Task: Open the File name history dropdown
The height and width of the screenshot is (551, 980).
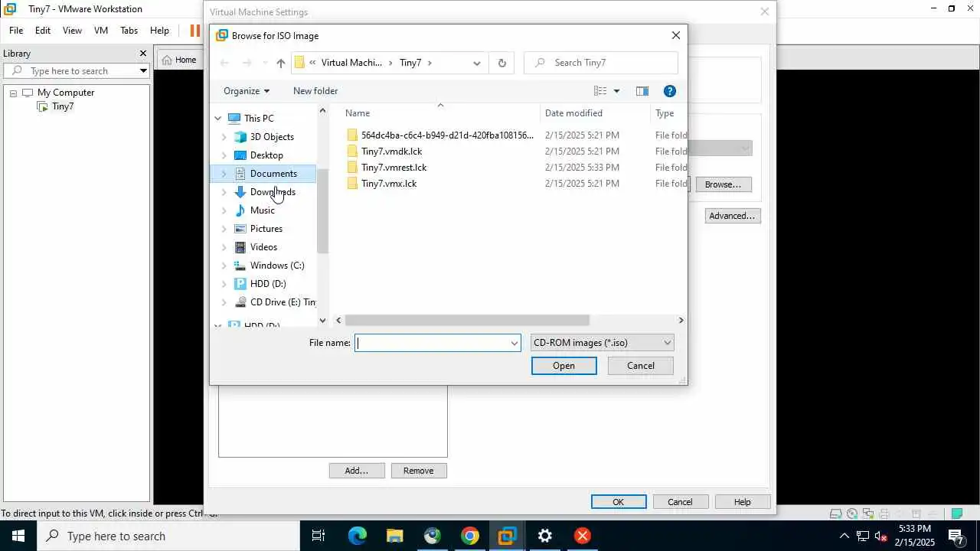Action: coord(514,343)
